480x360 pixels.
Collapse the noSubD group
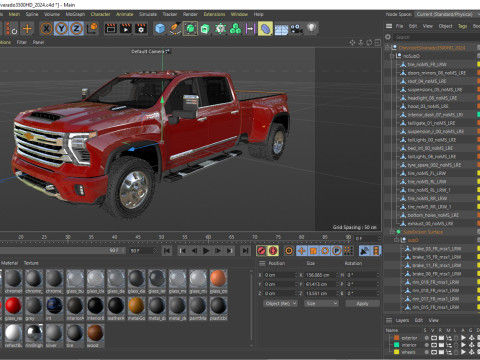point(392,56)
